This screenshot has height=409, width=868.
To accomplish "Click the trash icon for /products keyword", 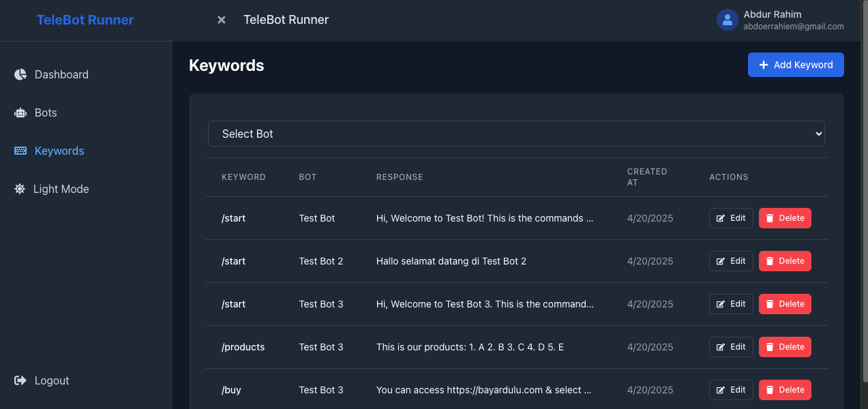I will (x=770, y=347).
